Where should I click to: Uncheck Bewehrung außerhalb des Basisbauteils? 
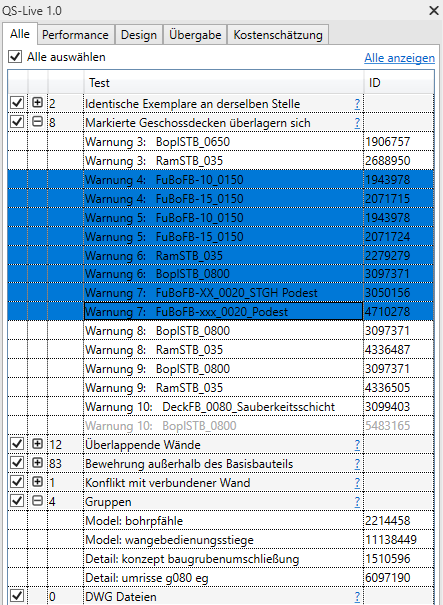pyautogui.click(x=17, y=463)
